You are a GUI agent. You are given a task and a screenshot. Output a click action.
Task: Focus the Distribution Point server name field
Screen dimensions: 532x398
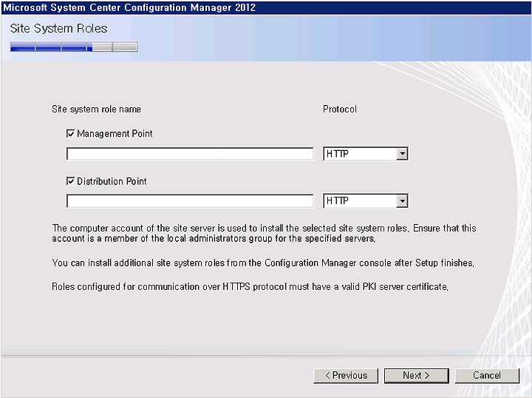190,201
